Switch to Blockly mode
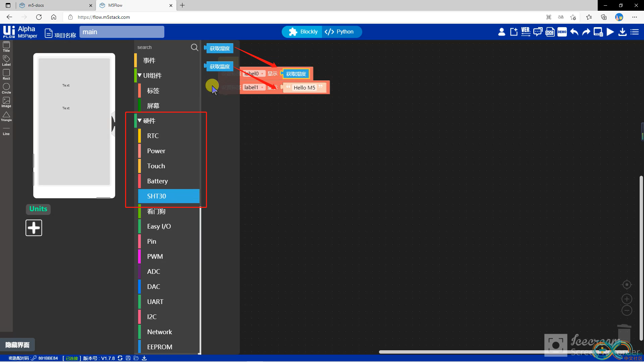This screenshot has height=362, width=644. click(x=303, y=32)
